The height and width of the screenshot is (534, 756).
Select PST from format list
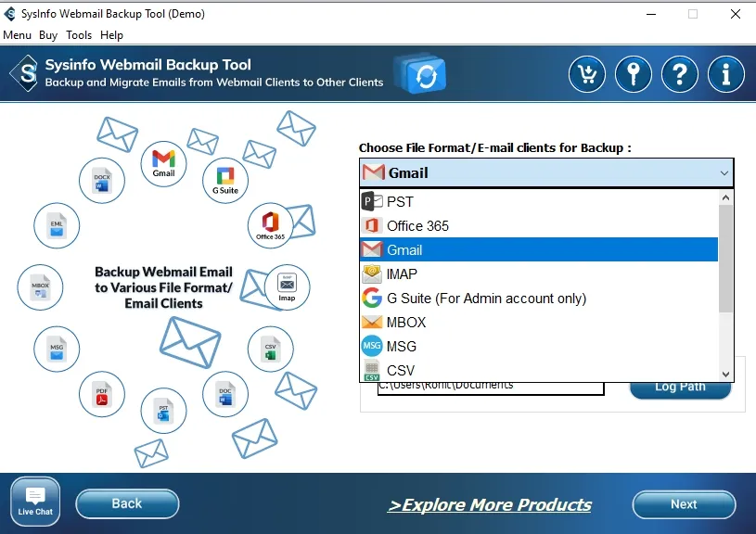pyautogui.click(x=400, y=201)
